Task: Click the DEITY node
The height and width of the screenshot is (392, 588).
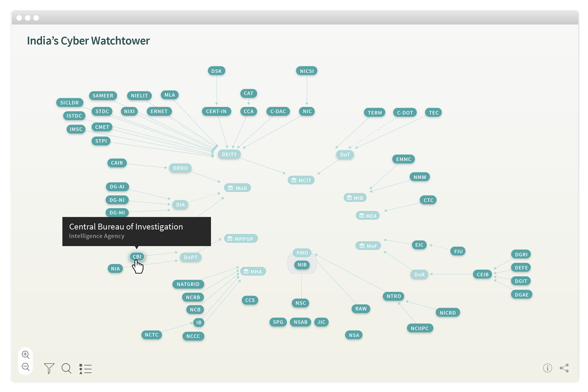Action: [229, 154]
